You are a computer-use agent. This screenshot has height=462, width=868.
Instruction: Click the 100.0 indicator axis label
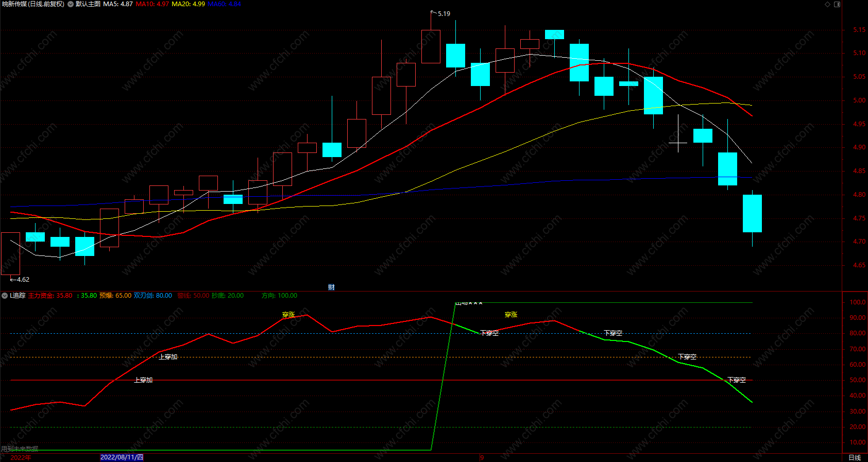pos(858,302)
